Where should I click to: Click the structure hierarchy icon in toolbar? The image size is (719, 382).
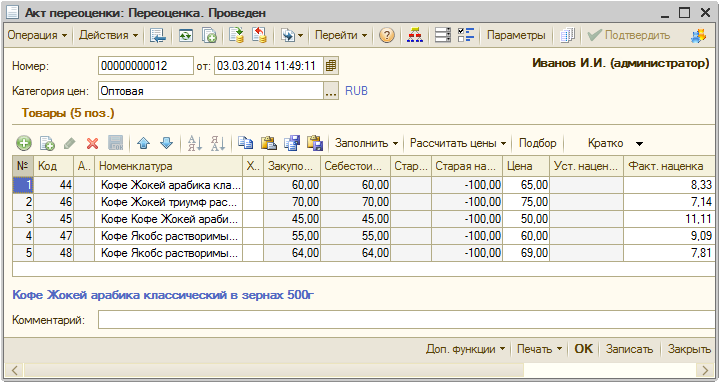click(415, 35)
